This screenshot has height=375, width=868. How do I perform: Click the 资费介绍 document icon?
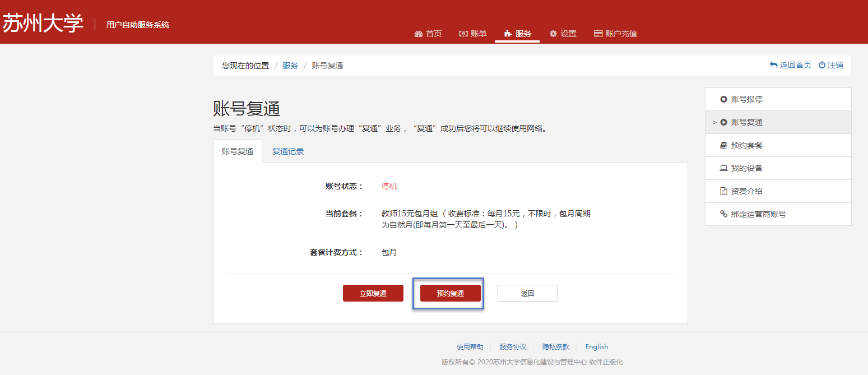coord(723,191)
